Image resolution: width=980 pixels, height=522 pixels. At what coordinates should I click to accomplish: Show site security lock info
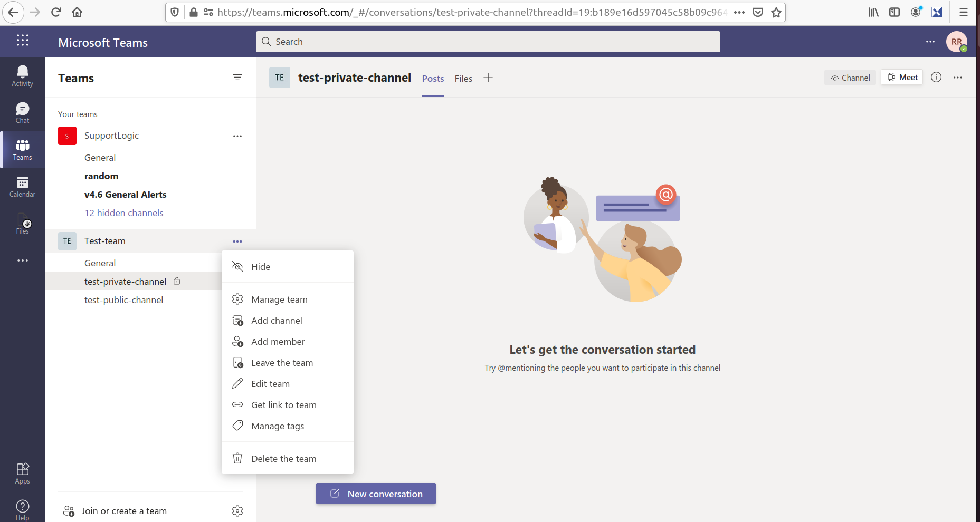194,12
